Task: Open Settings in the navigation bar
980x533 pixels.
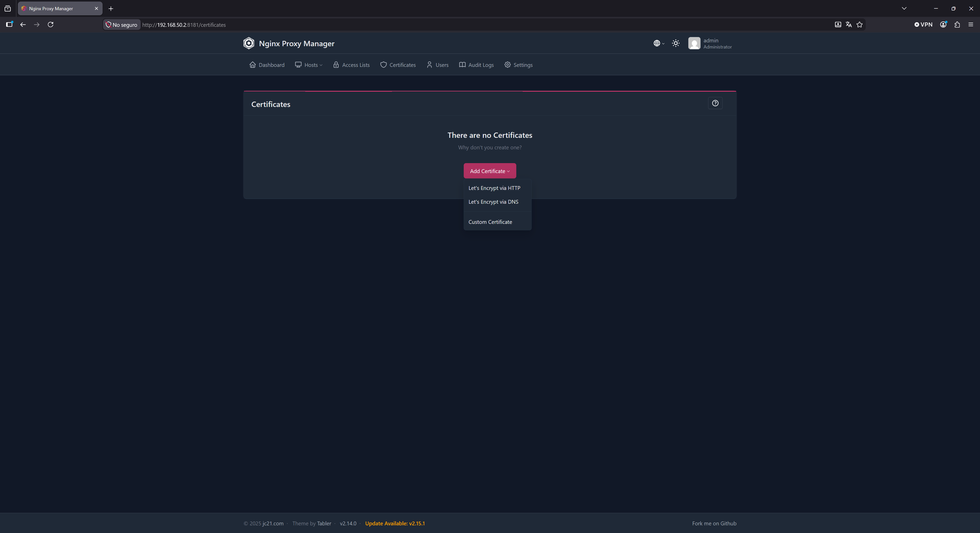Action: pyautogui.click(x=519, y=65)
